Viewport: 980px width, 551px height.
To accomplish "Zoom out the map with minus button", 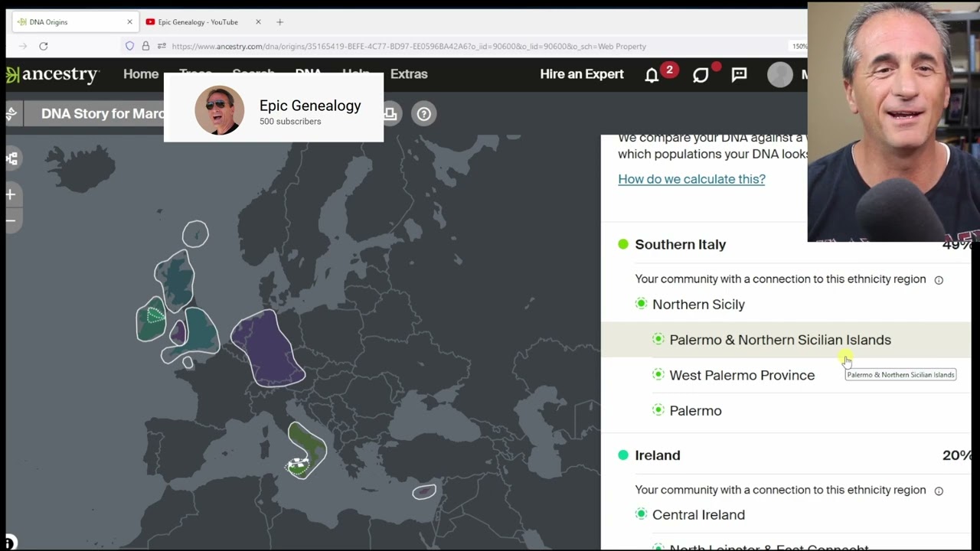I will (11, 220).
